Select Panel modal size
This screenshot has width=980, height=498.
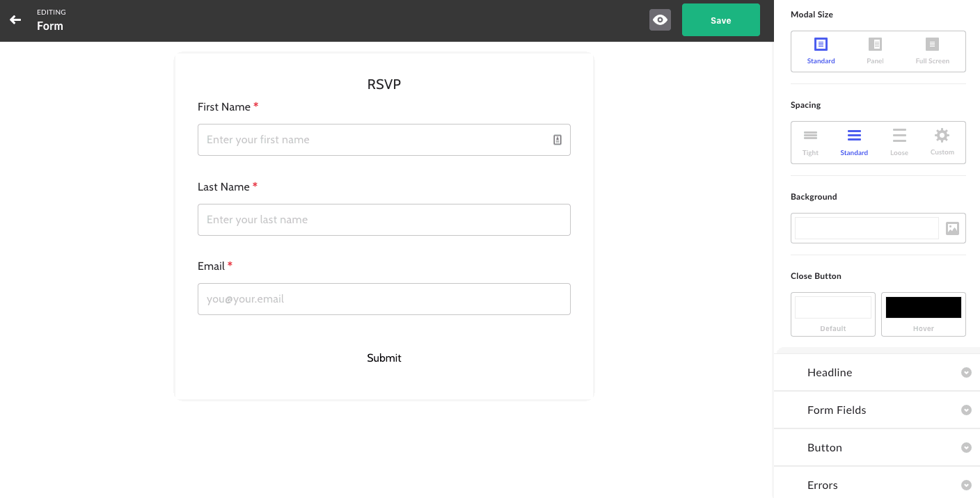point(875,51)
